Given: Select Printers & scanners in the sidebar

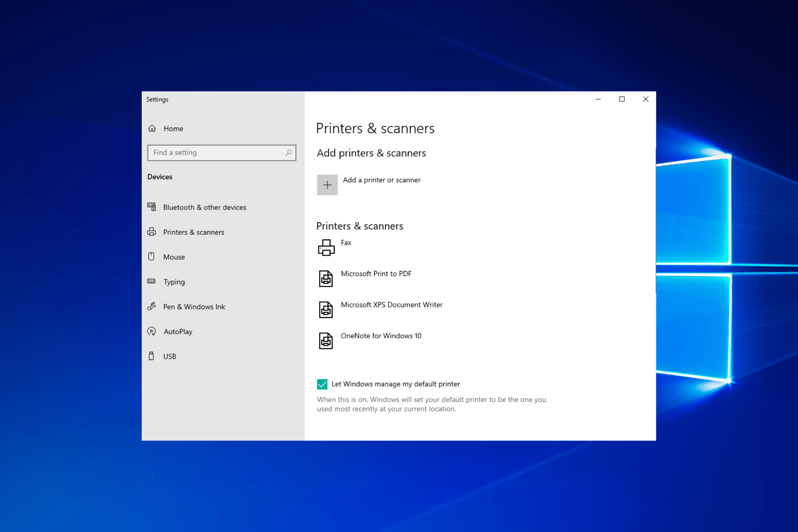Looking at the screenshot, I should 194,232.
